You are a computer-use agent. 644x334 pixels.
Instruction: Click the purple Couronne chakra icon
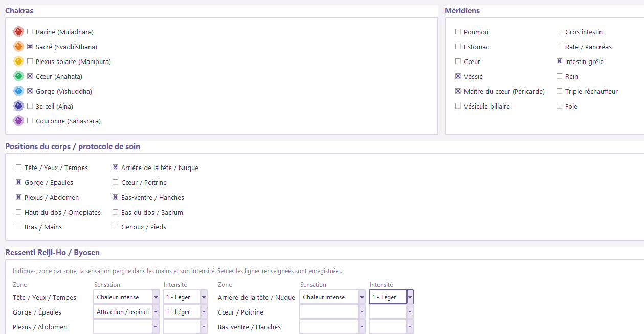click(x=19, y=121)
